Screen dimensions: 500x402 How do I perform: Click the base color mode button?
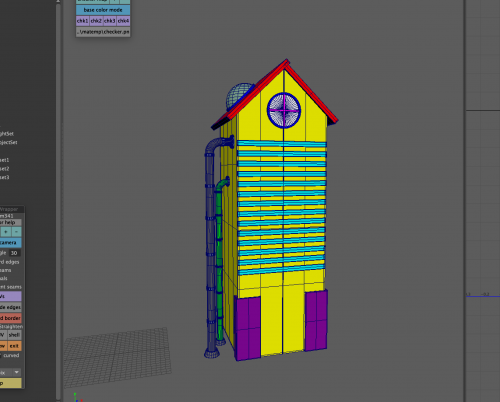(103, 10)
